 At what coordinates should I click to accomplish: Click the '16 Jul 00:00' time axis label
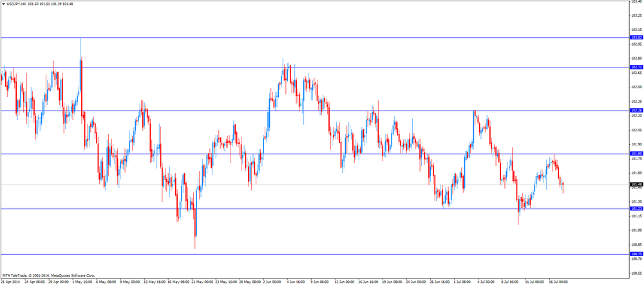(559, 282)
